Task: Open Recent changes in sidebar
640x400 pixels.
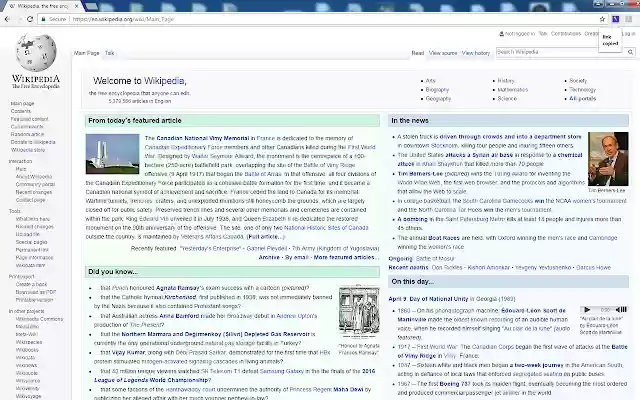Action: 34,192
